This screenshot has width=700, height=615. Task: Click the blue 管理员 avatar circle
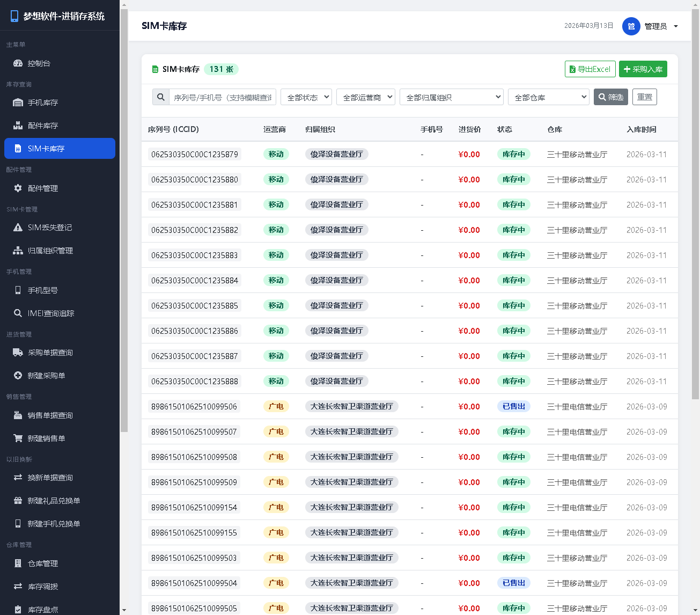tap(631, 26)
